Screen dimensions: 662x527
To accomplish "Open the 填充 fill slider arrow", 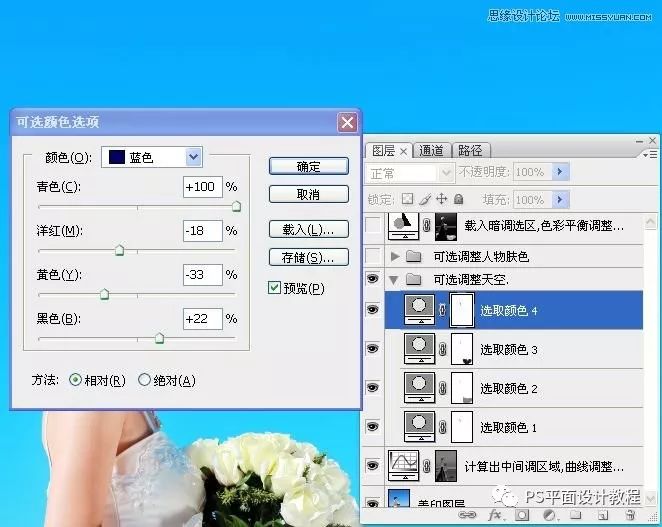I will [560, 199].
